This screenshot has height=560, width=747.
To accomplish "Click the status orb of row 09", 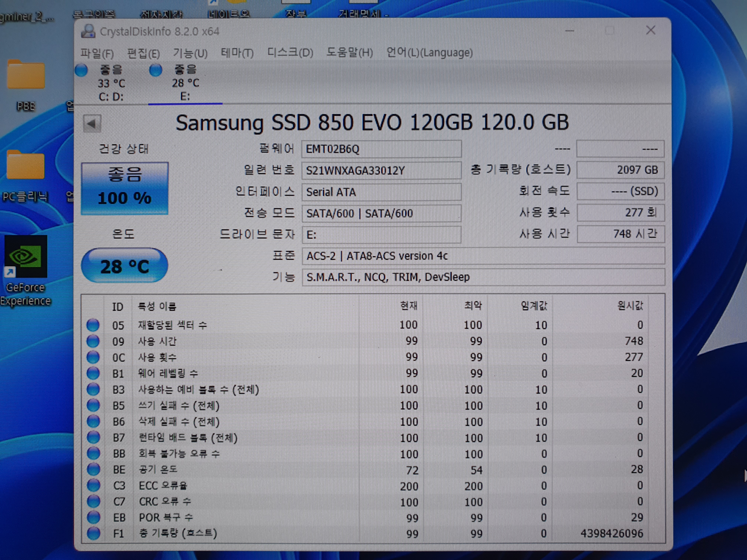I will tap(93, 341).
